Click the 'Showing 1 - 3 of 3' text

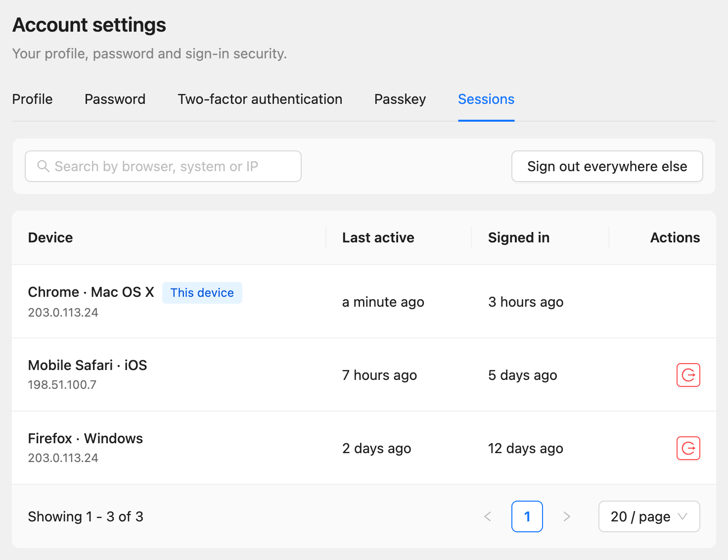86,516
